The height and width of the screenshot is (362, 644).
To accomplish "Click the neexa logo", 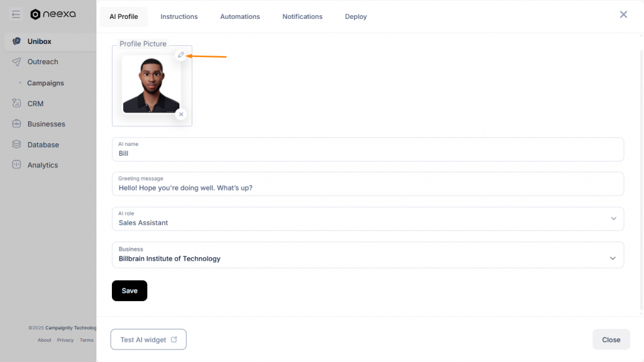I will pyautogui.click(x=53, y=14).
